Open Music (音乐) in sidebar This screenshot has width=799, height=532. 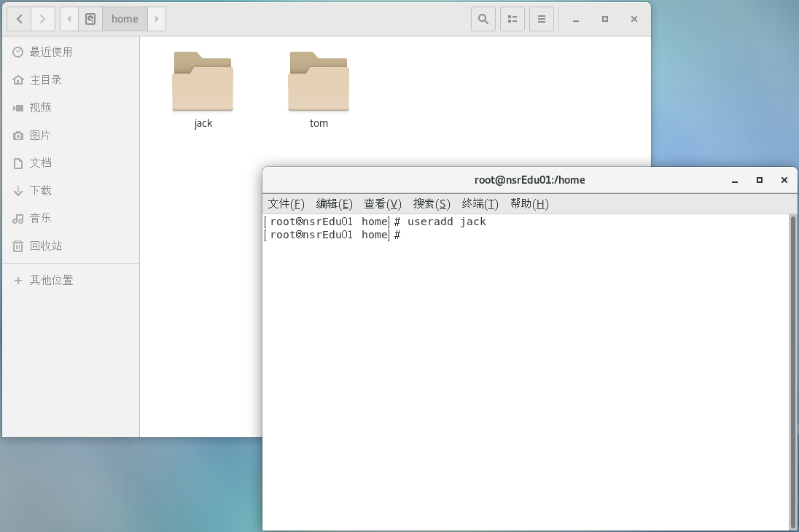tap(71, 218)
